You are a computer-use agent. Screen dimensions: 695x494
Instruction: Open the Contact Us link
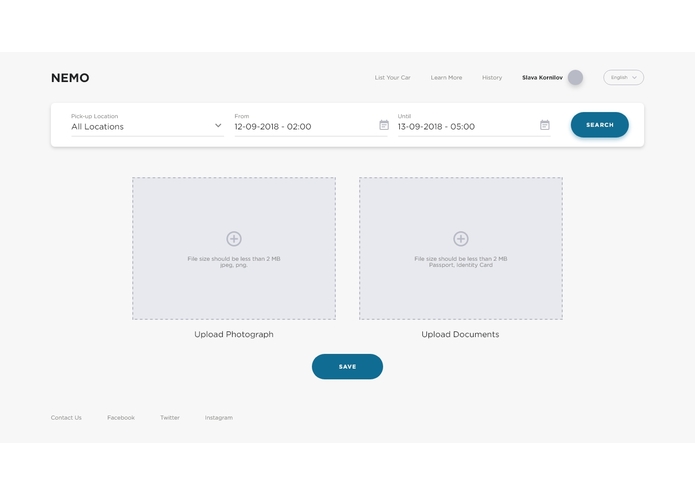(x=66, y=418)
